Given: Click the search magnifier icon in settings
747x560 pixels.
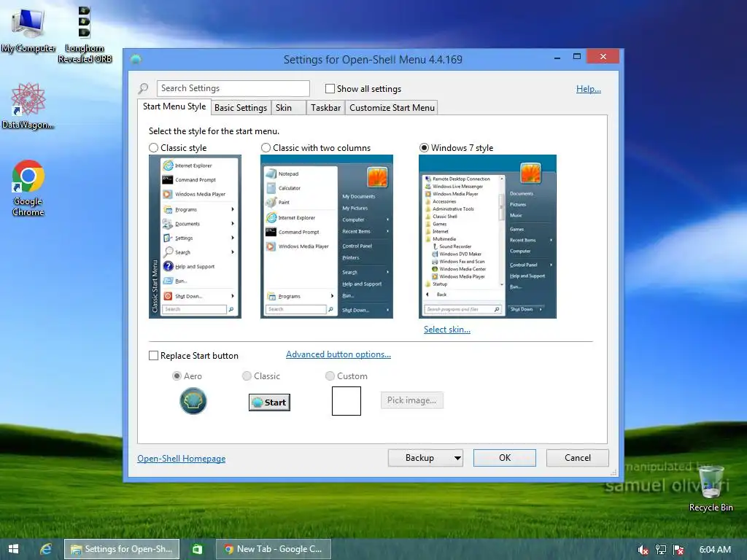Looking at the screenshot, I should pos(144,88).
